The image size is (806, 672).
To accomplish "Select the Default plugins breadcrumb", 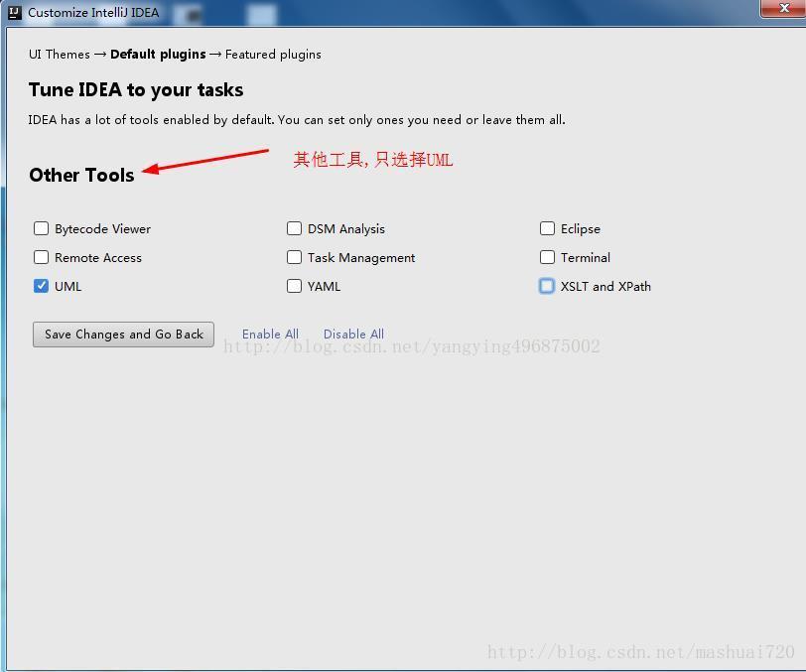I will [157, 55].
